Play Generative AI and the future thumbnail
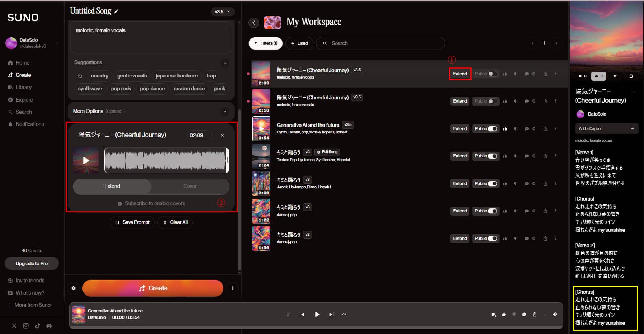Screen dimensions: 644x334 tap(261, 128)
